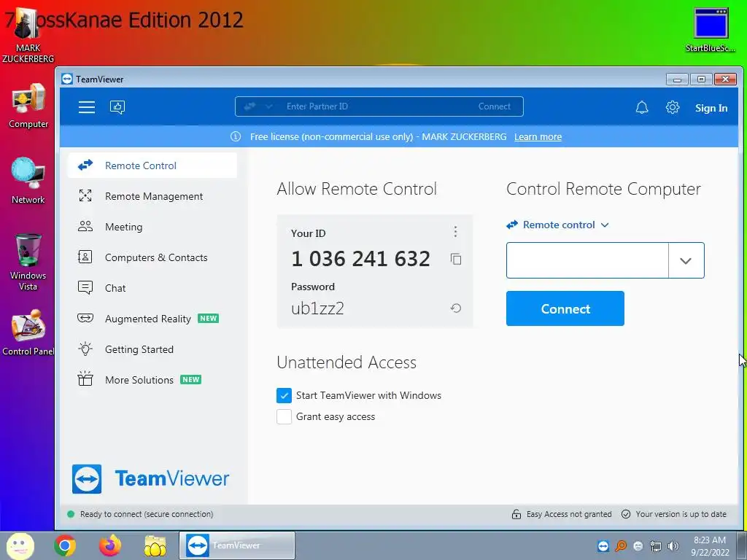This screenshot has width=747, height=560.
Task: Click the feedback thumbs-up icon
Action: coord(117,107)
